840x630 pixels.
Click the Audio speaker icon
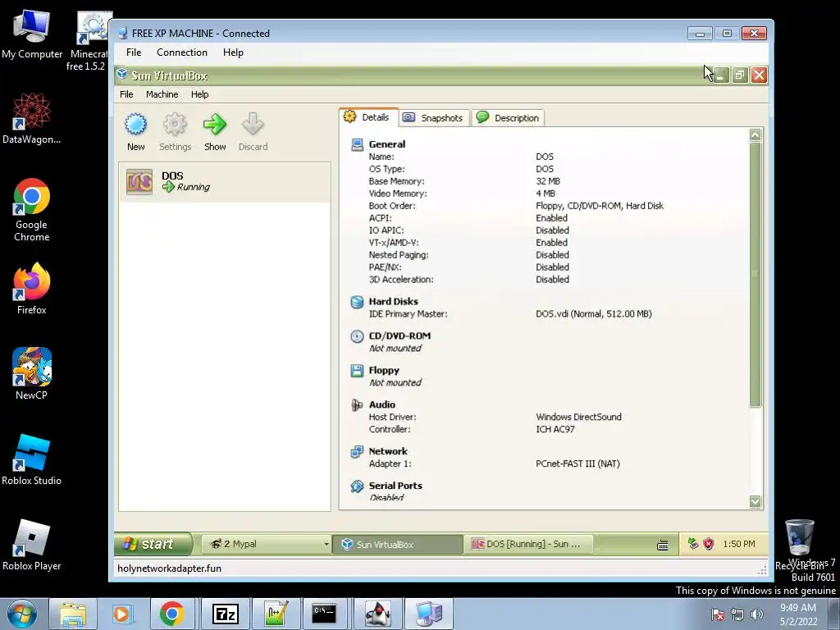[x=357, y=405]
